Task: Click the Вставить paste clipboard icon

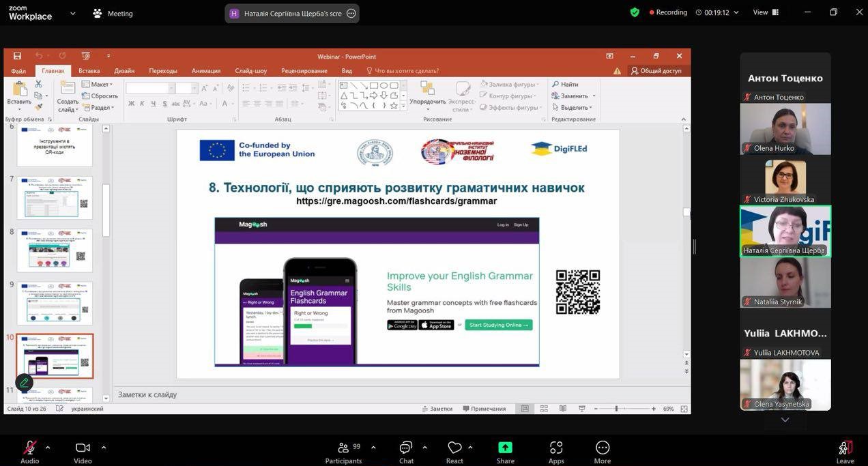Action: click(x=19, y=89)
